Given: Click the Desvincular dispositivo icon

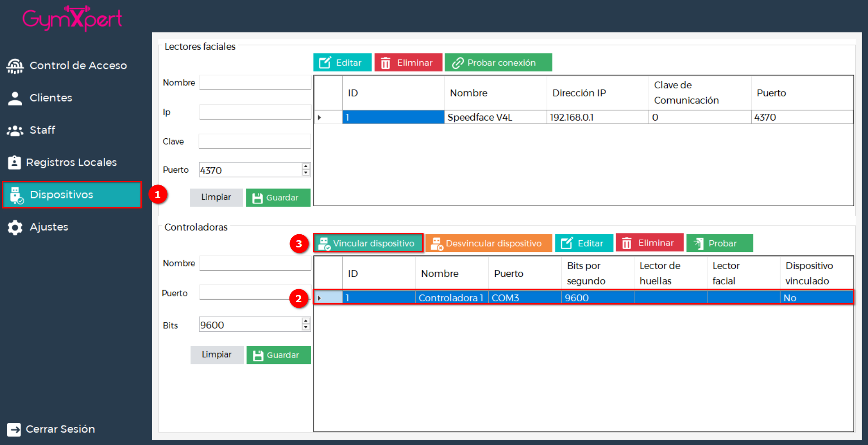Looking at the screenshot, I should pyautogui.click(x=437, y=244).
